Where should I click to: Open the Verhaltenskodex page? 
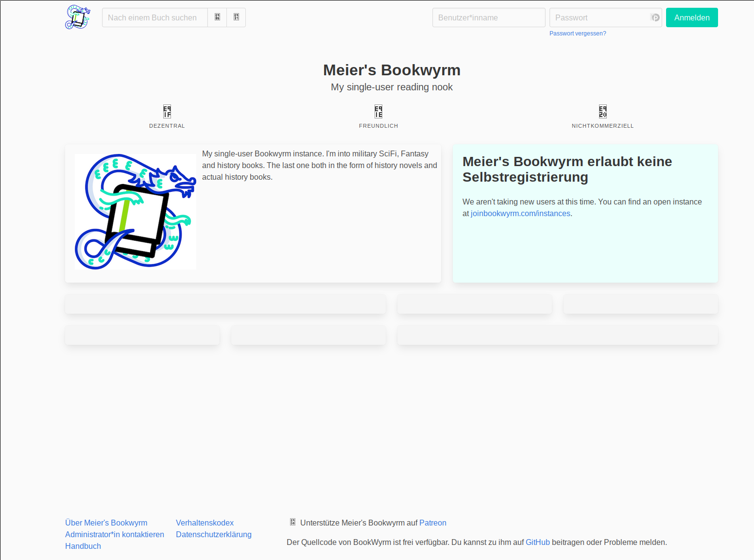pos(205,523)
